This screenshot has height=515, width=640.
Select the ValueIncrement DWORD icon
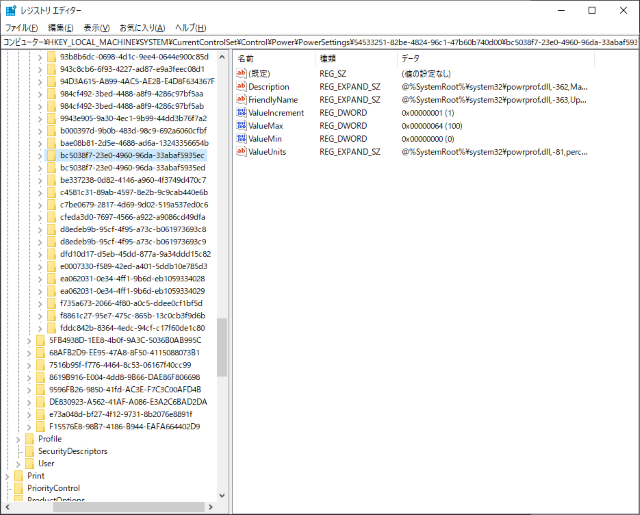(241, 113)
